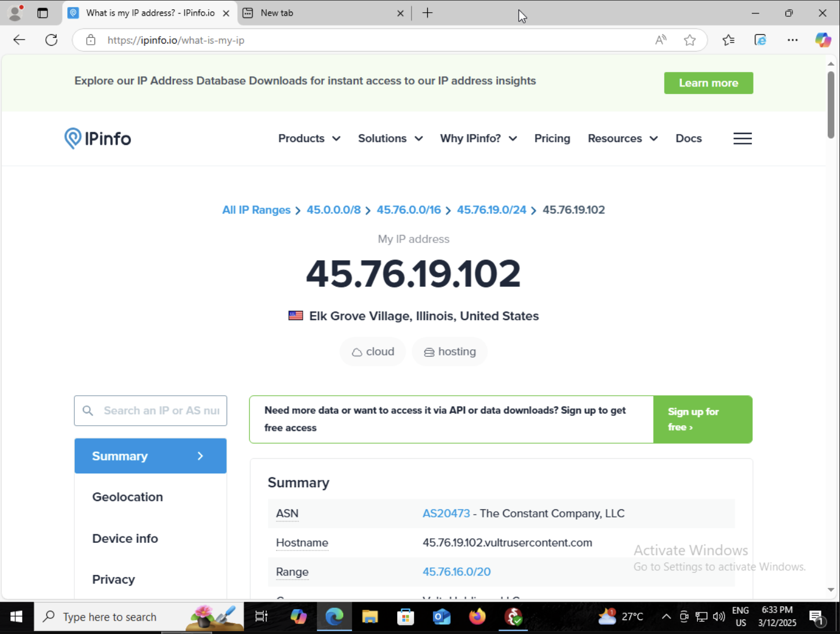Image resolution: width=840 pixels, height=634 pixels.
Task: Open the Device info sidebar section
Action: point(125,538)
